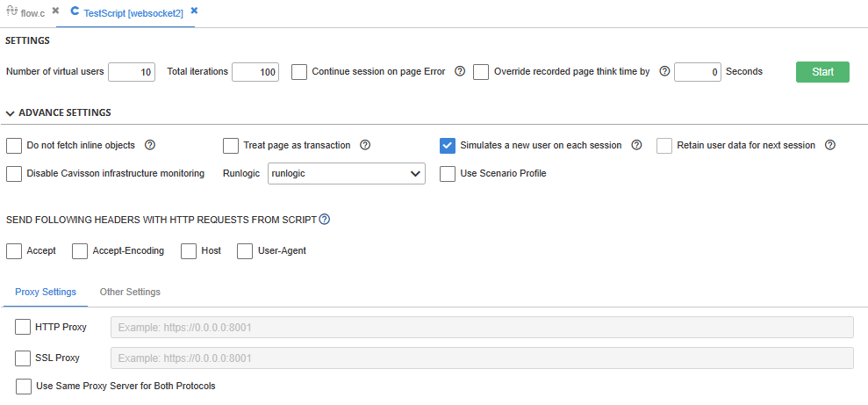Close the TestScript [websocket2] tab
Viewport: 868px width, 405px height.
(194, 11)
